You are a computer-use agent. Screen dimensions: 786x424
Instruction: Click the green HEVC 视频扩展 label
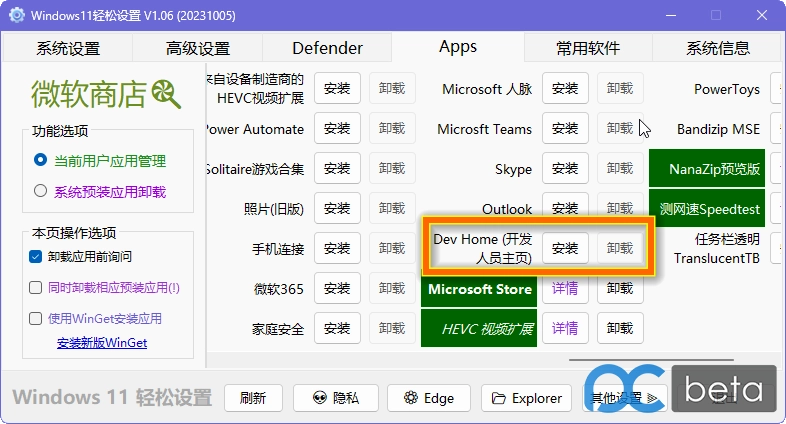coord(479,328)
